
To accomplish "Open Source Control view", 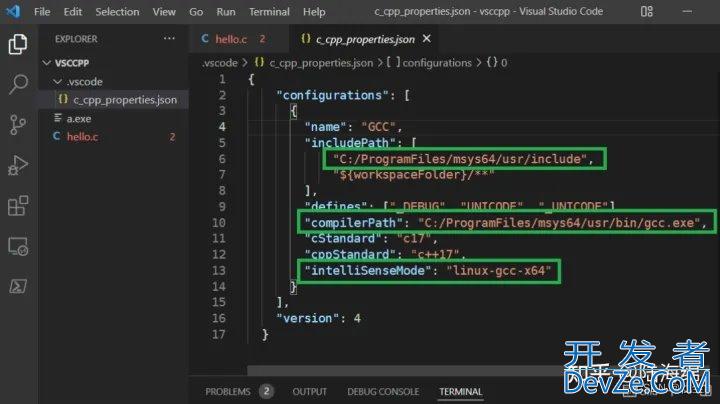I will point(18,124).
